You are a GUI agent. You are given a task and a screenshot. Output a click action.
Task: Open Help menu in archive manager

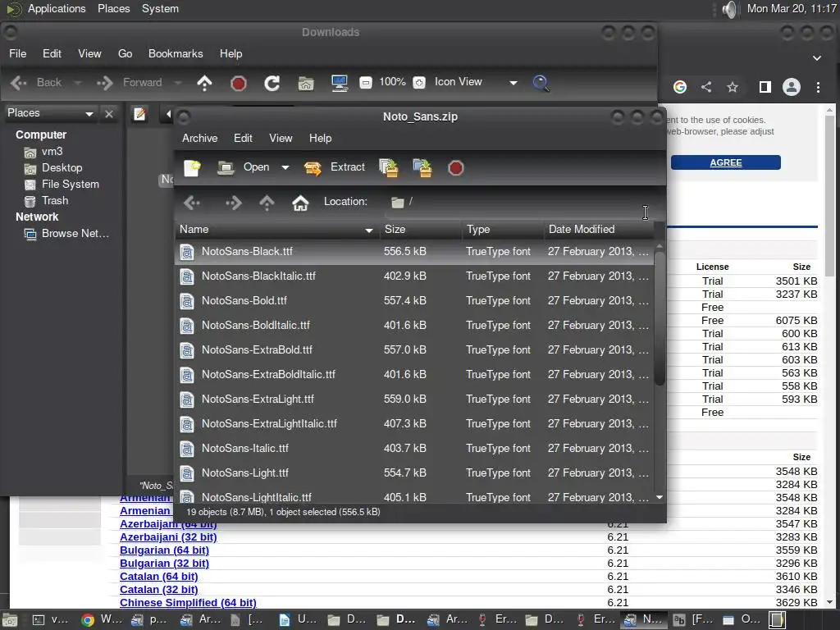[321, 138]
